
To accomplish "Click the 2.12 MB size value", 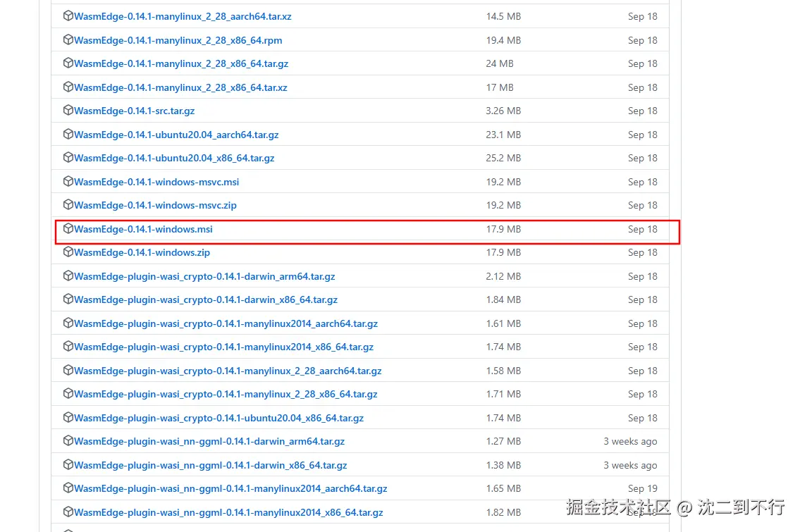I will point(503,276).
